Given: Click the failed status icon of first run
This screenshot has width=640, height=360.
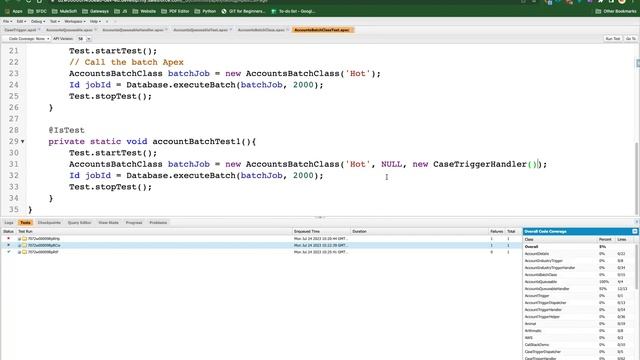Looking at the screenshot, I should click(8, 238).
